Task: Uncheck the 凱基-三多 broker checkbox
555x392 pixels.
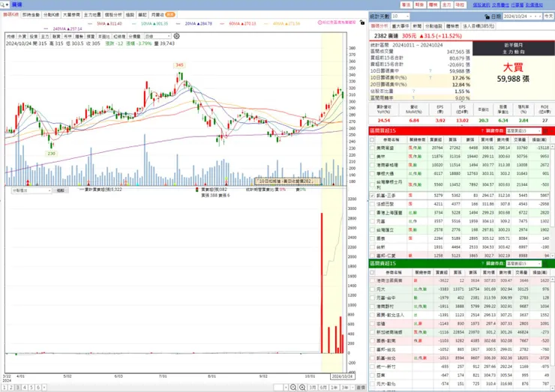Action: click(372, 196)
